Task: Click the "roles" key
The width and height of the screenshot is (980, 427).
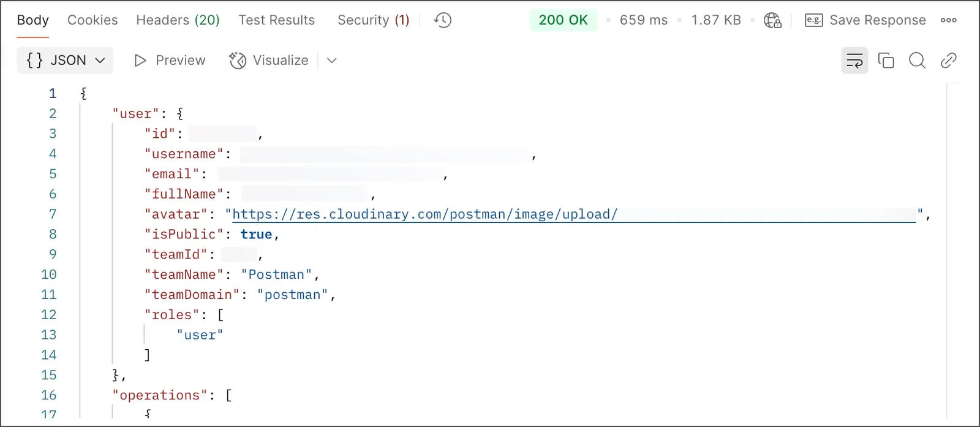Action: [172, 315]
